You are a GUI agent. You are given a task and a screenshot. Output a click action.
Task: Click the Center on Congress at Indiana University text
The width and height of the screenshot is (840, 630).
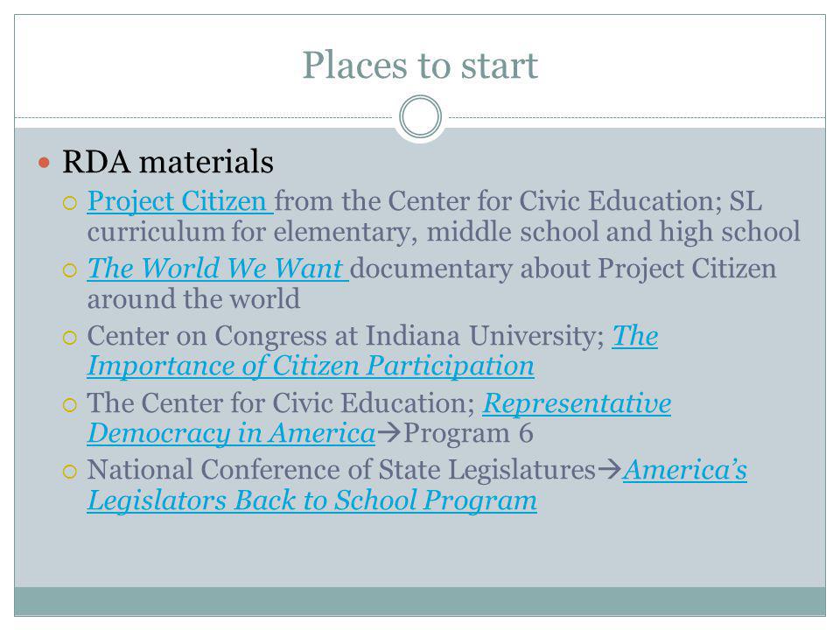[x=346, y=336]
